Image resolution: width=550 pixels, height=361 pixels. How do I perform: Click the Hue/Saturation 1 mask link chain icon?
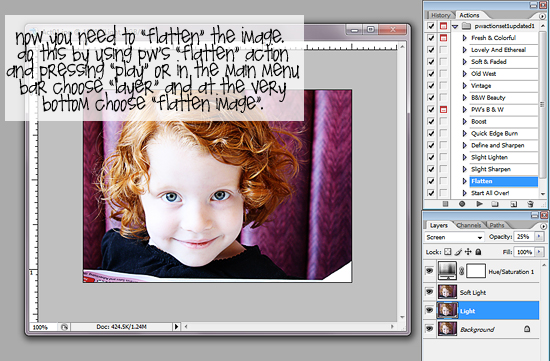pos(462,271)
